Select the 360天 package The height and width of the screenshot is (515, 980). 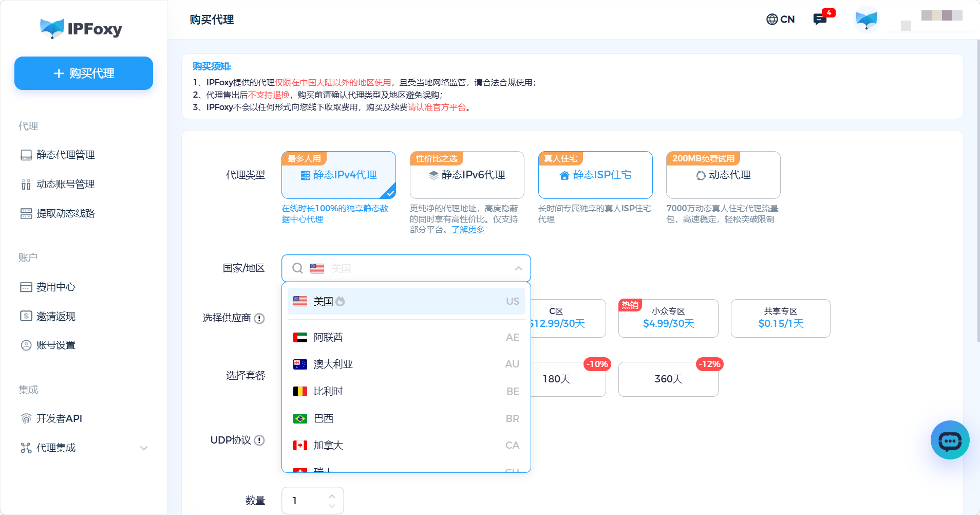click(668, 379)
